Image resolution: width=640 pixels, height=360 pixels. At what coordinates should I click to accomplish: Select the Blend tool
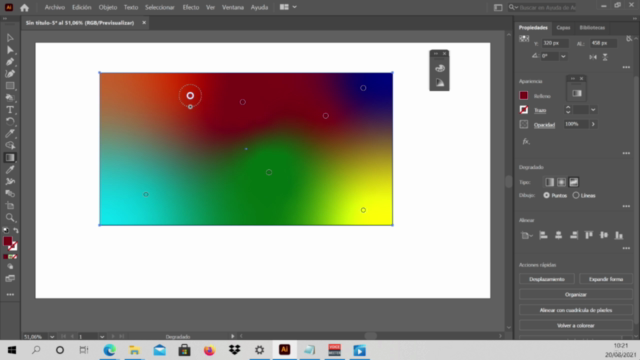pyautogui.click(x=10, y=193)
